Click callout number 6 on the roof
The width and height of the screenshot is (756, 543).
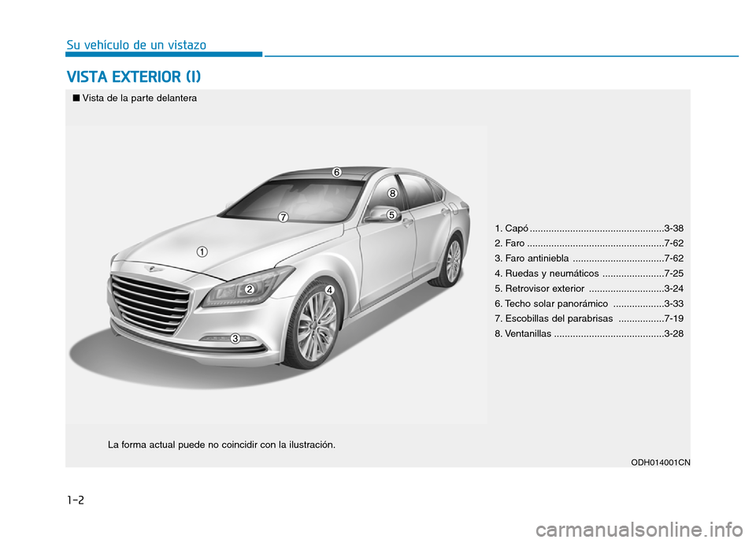point(336,173)
